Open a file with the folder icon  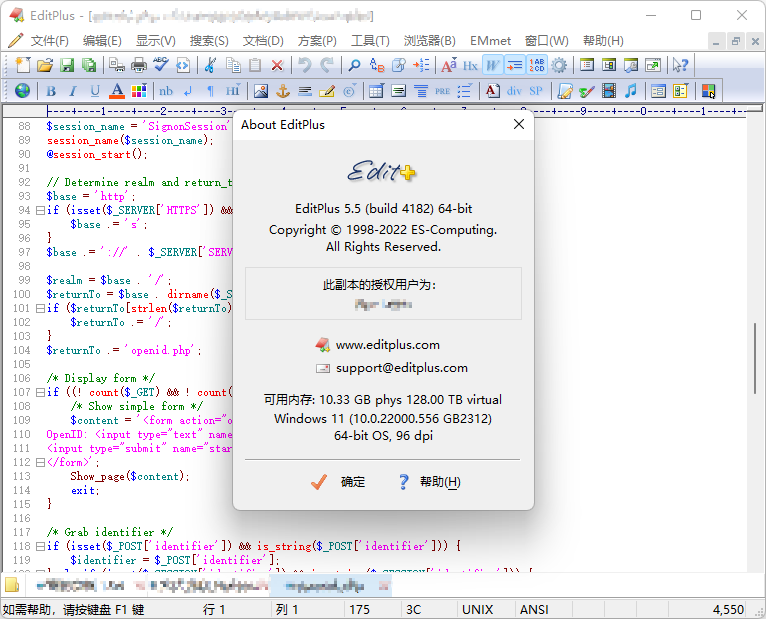tap(44, 65)
